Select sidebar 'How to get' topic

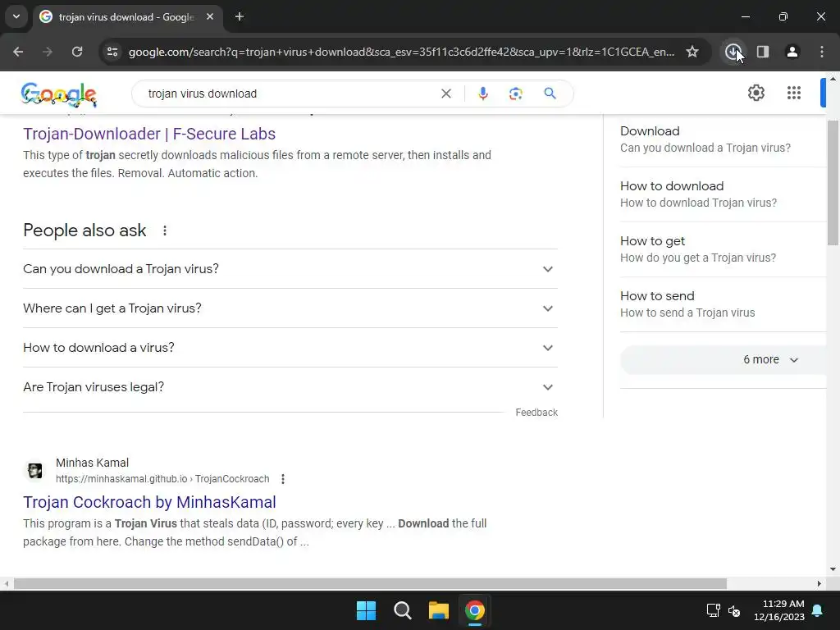tap(722, 249)
